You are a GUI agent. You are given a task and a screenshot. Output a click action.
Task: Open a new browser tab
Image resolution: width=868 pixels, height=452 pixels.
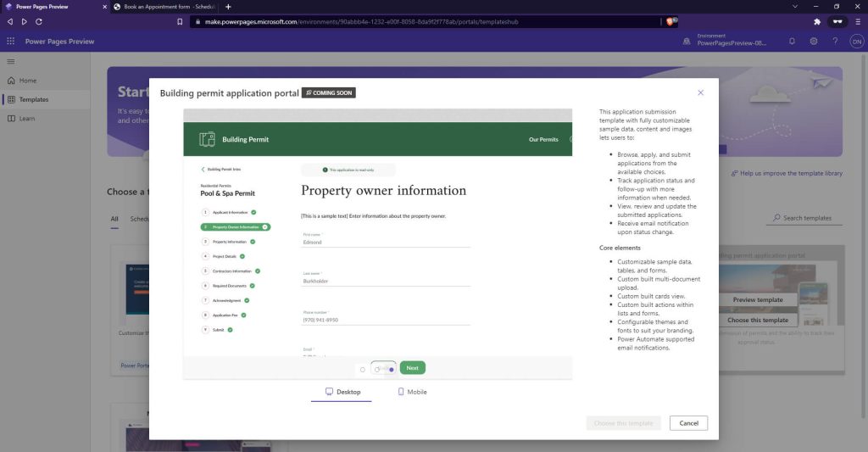(228, 7)
